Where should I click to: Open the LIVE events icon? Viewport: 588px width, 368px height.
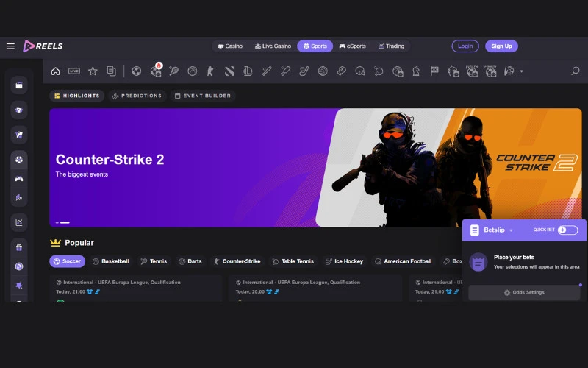click(x=74, y=71)
